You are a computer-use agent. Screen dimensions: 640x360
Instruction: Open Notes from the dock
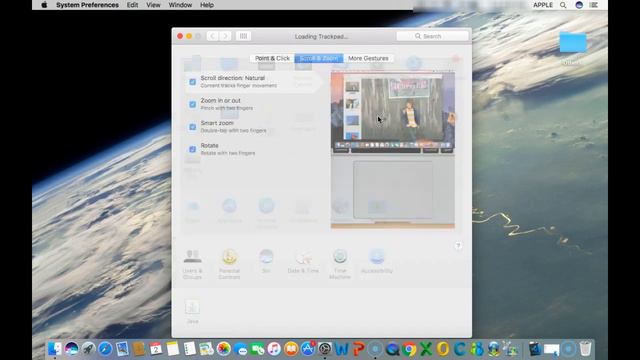173,349
